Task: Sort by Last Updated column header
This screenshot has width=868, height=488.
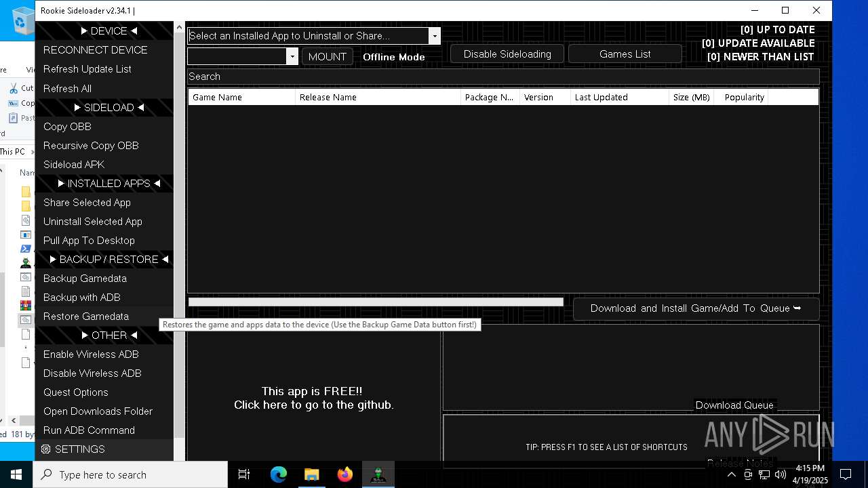Action: 620,97
